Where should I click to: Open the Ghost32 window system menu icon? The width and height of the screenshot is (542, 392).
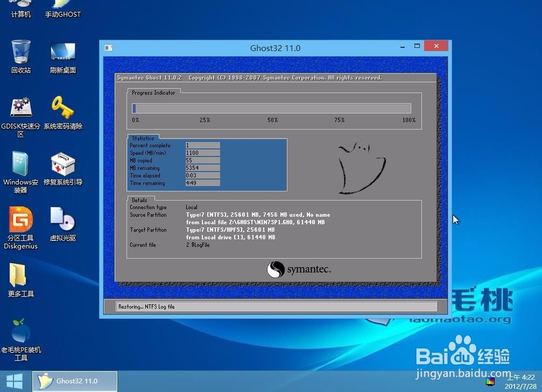coord(108,48)
